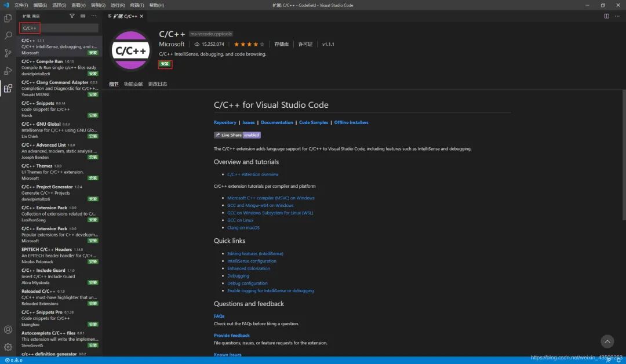This screenshot has width=626, height=364.
Task: Open extensions panel more actions ellipsis
Action: click(x=93, y=16)
